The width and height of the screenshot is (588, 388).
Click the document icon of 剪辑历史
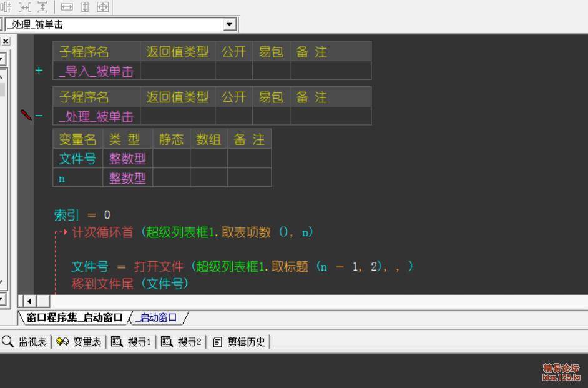click(x=217, y=342)
